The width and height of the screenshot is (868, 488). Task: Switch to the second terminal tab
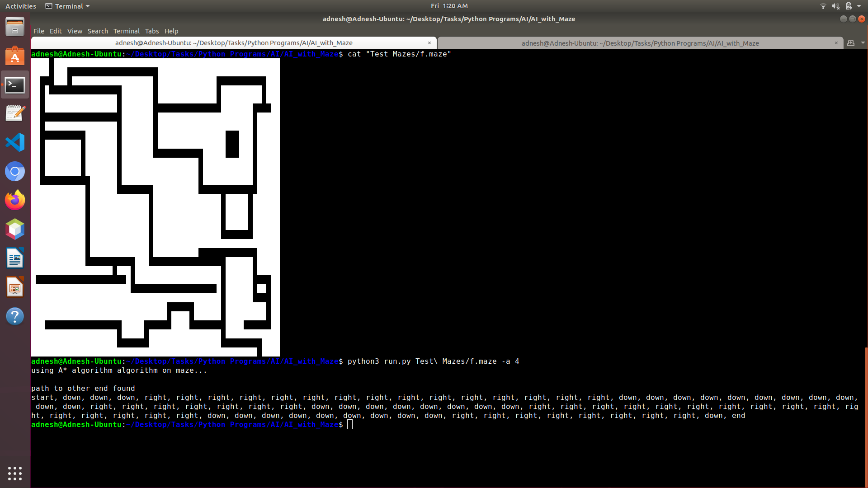[640, 43]
